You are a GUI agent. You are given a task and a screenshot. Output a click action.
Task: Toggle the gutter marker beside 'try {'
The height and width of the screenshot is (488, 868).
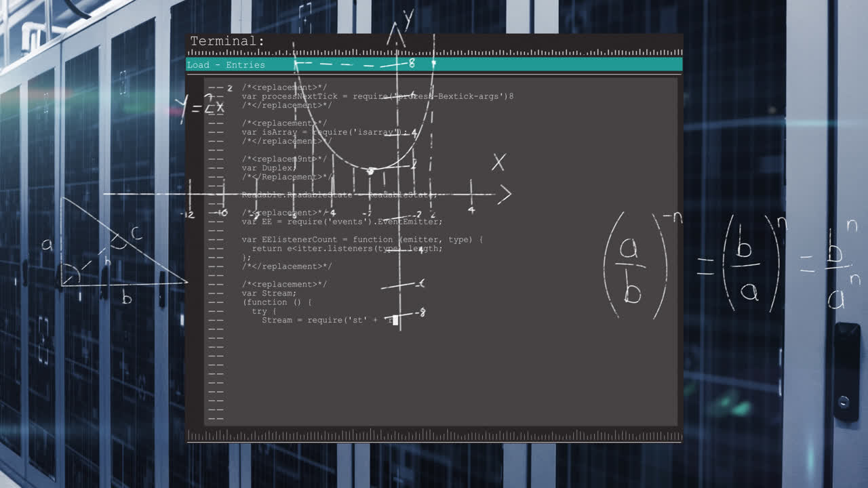point(217,310)
